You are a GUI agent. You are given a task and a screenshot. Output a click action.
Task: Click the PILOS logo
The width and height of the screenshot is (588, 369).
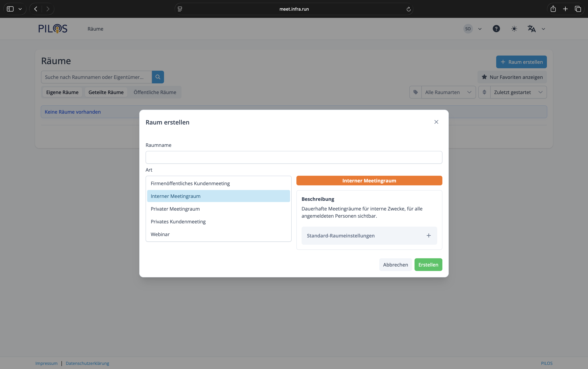pos(53,29)
